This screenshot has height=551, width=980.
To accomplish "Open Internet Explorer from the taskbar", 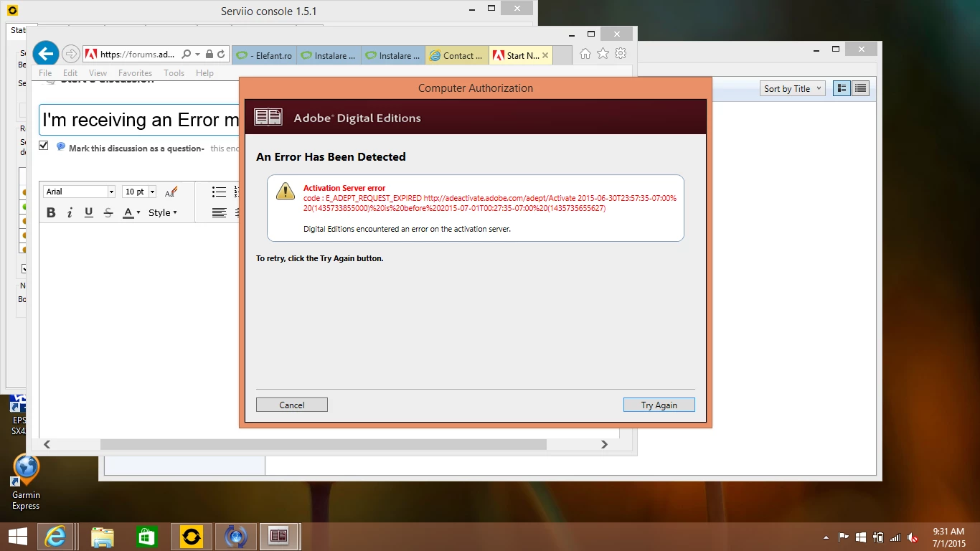I will (x=55, y=536).
